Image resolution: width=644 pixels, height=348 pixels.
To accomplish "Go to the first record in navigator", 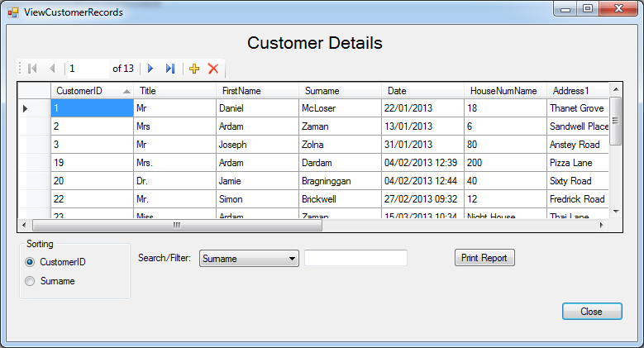I will pyautogui.click(x=32, y=69).
